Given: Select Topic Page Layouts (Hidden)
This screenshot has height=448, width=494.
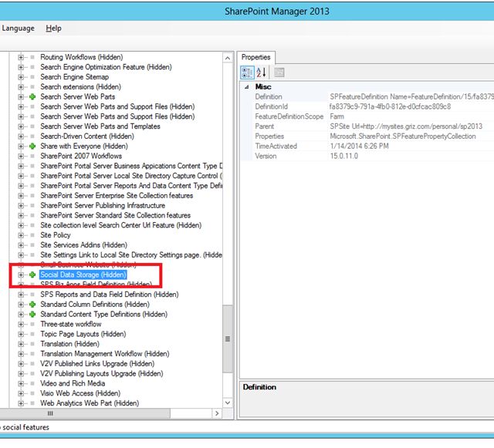Looking at the screenshot, I should (x=83, y=334).
